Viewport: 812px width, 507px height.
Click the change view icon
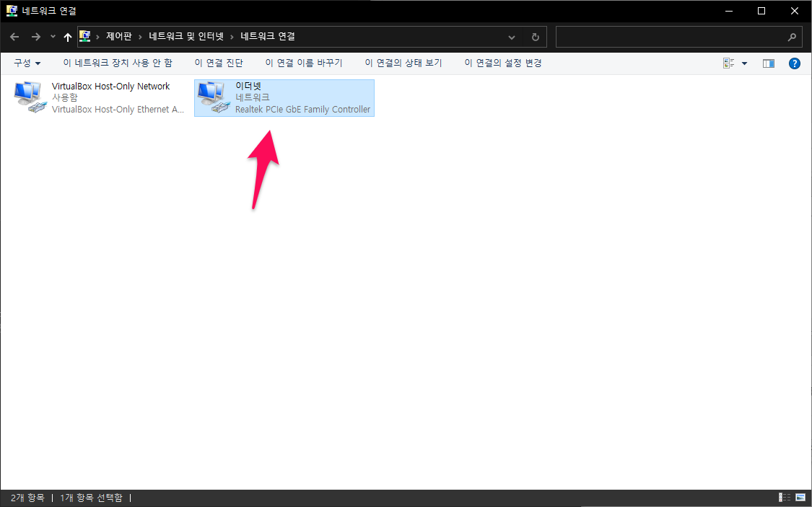tap(729, 63)
